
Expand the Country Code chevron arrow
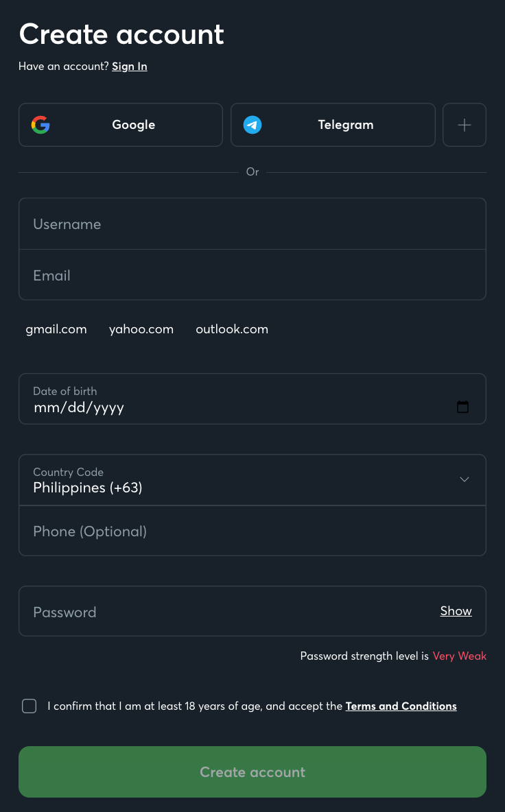point(464,479)
